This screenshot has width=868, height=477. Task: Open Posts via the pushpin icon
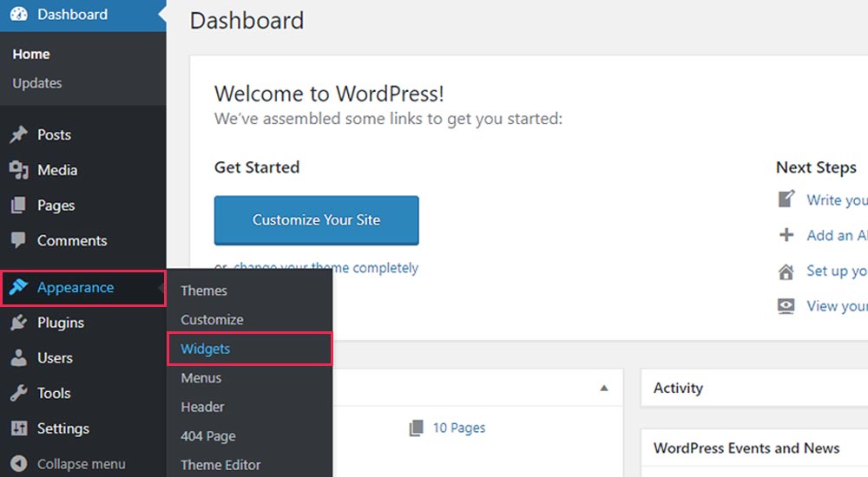click(19, 134)
